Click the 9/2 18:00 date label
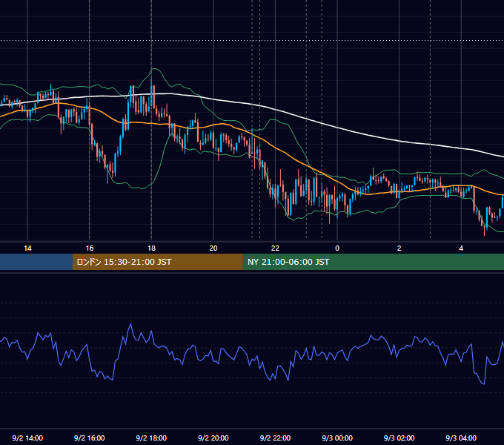Viewport: 504px width, 445px height. (x=151, y=438)
